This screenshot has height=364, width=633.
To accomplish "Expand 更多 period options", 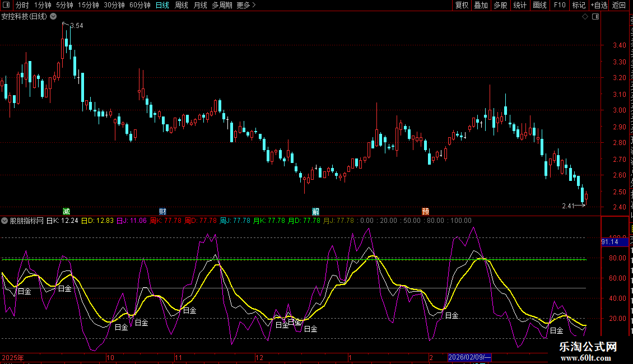I will tap(246, 5).
